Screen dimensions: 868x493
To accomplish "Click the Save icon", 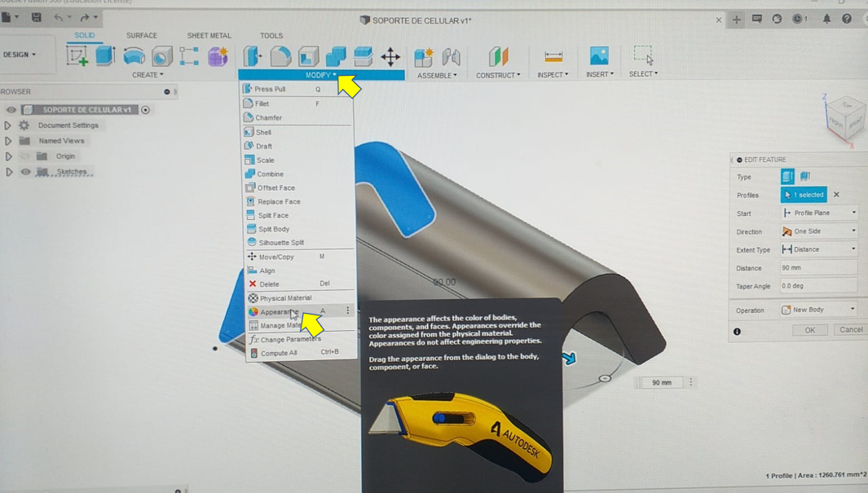I will (x=36, y=18).
